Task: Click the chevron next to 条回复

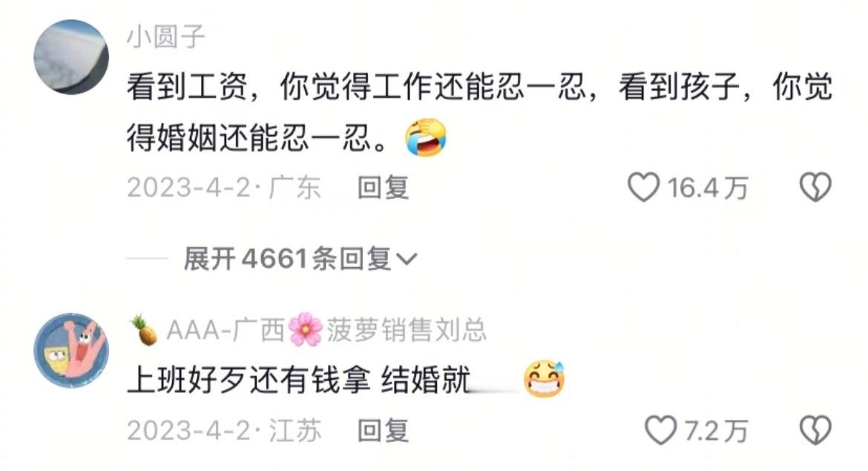Action: tap(407, 259)
